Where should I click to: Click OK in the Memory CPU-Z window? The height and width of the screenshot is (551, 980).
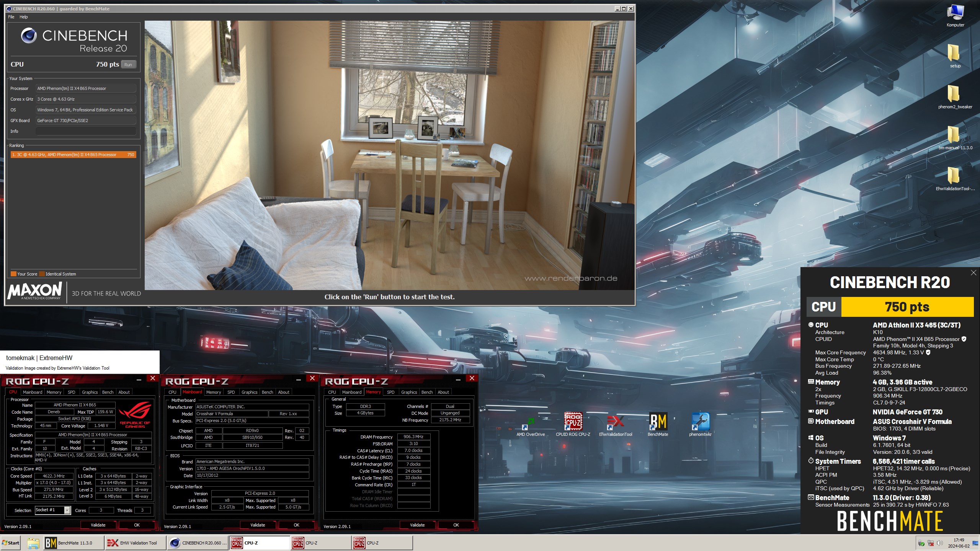point(456,525)
